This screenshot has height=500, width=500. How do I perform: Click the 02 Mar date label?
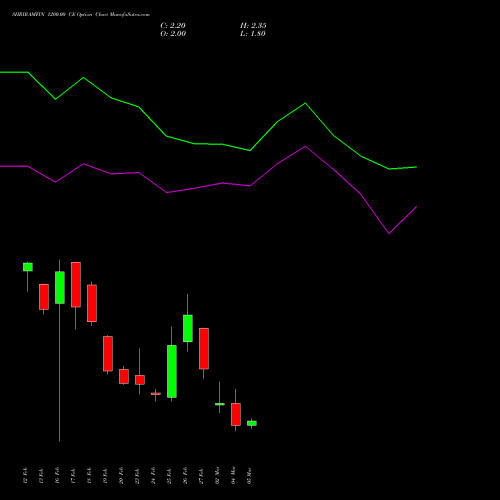[217, 476]
